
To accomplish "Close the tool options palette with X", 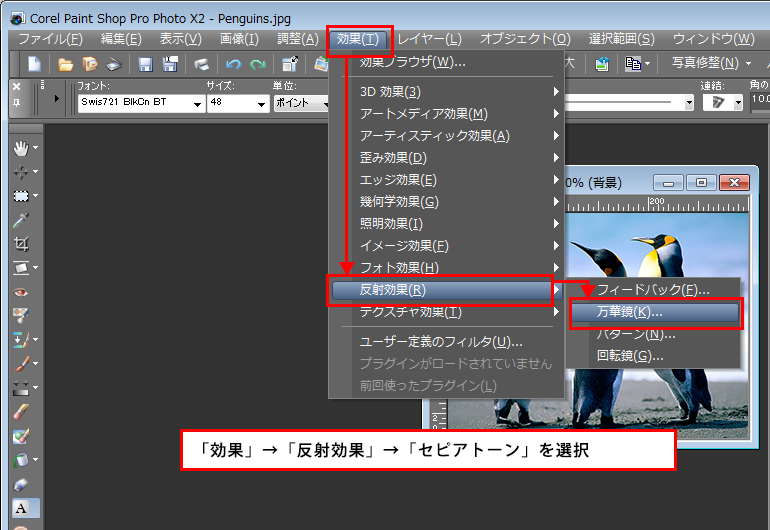I will [x=17, y=86].
